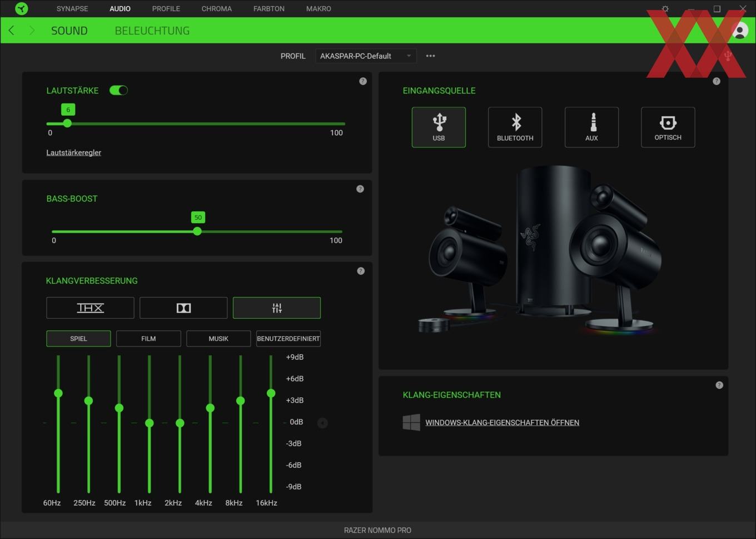Open profile options three-dot menu
Viewport: 756px width, 539px height.
[430, 56]
